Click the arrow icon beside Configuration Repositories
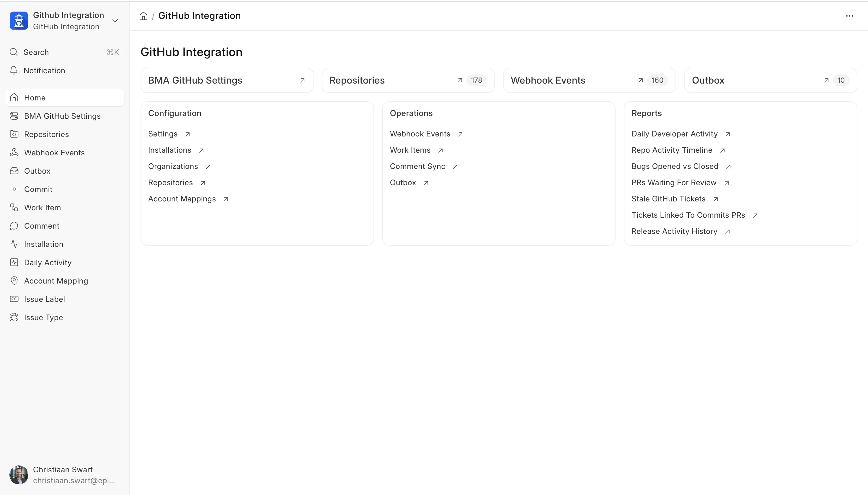868x495 pixels. tap(203, 183)
